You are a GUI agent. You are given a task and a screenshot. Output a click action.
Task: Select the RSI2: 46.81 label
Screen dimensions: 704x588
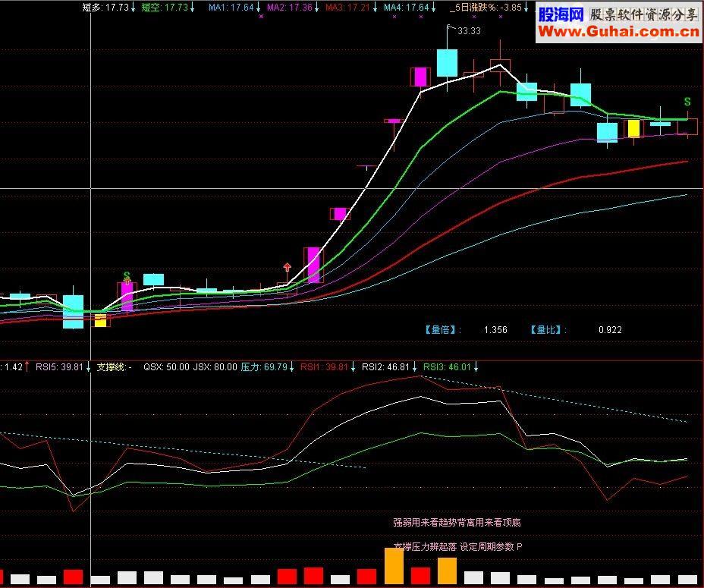[x=385, y=367]
